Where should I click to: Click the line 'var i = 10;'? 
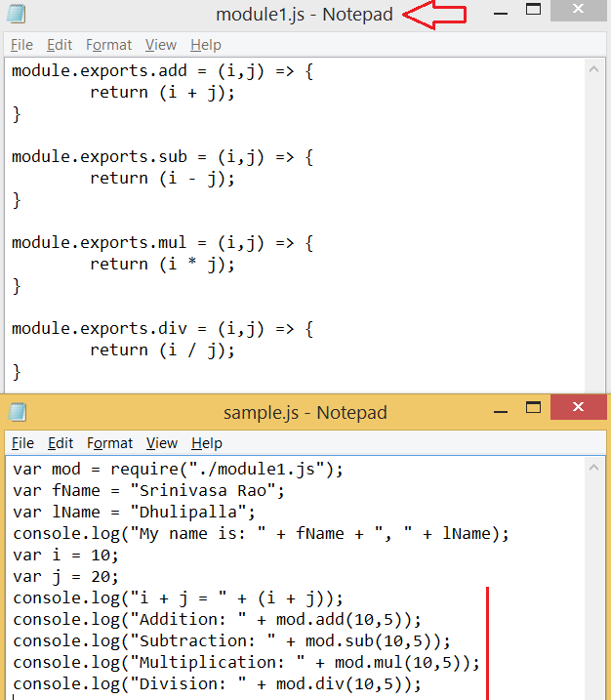[x=65, y=555]
